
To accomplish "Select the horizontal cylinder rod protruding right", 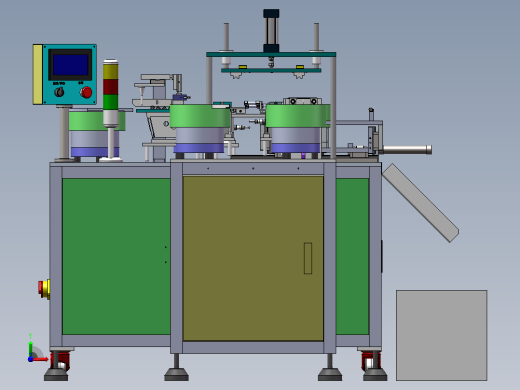I will tap(407, 150).
